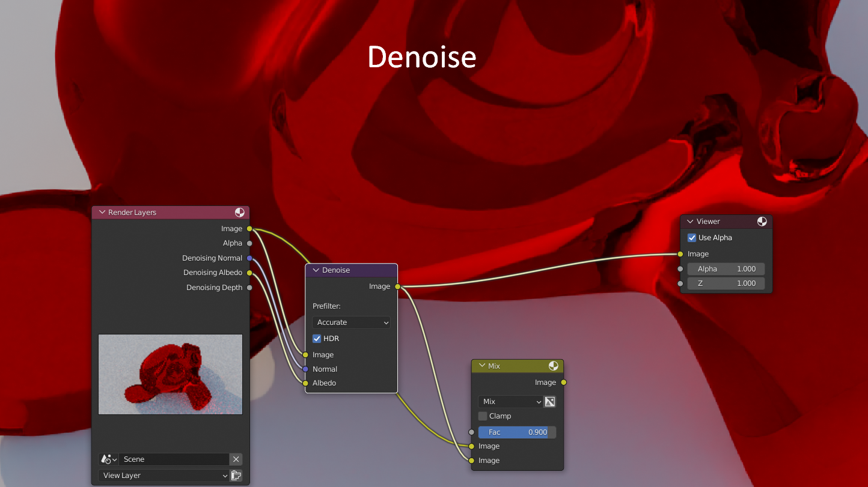The image size is (868, 487).
Task: Clear the Scene field with the X button
Action: click(x=236, y=459)
